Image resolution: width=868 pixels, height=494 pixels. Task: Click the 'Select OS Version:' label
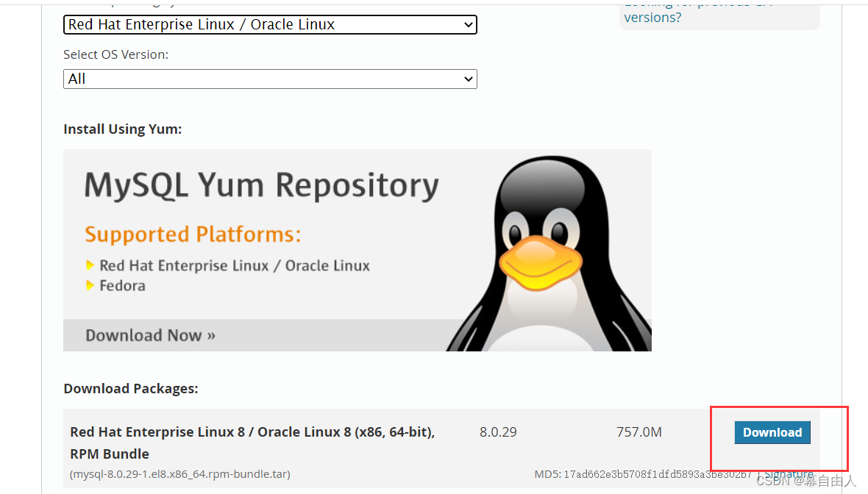pos(115,54)
